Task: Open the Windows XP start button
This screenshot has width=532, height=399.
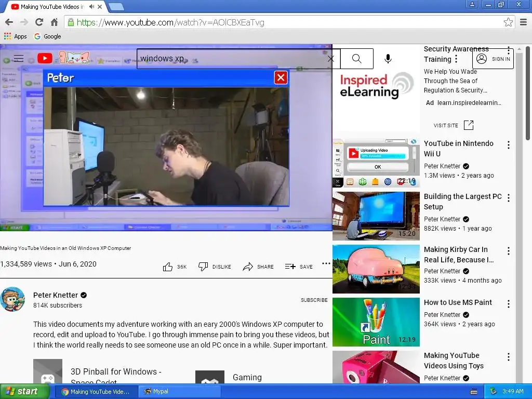Action: 24,392
